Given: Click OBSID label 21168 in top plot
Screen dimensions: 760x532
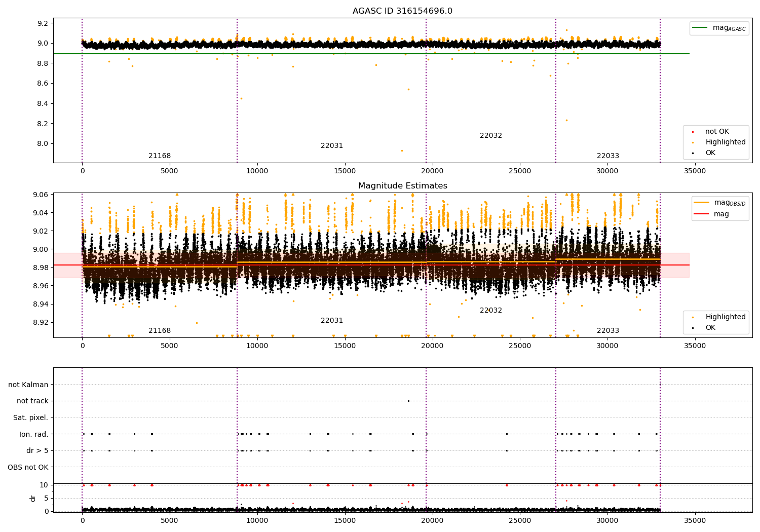Looking at the screenshot, I should click(x=160, y=156).
